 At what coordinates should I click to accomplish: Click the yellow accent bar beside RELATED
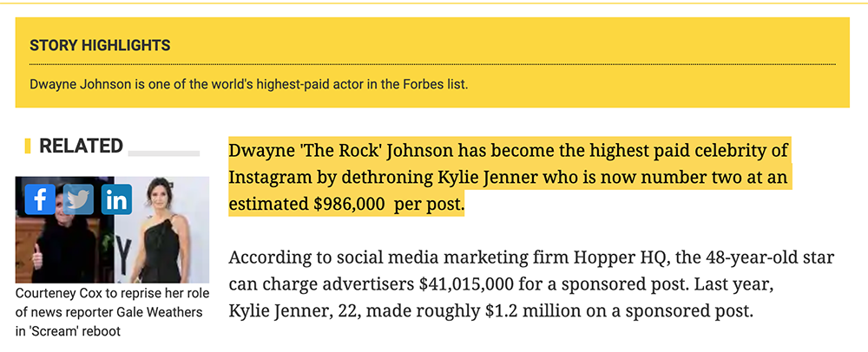(x=28, y=146)
